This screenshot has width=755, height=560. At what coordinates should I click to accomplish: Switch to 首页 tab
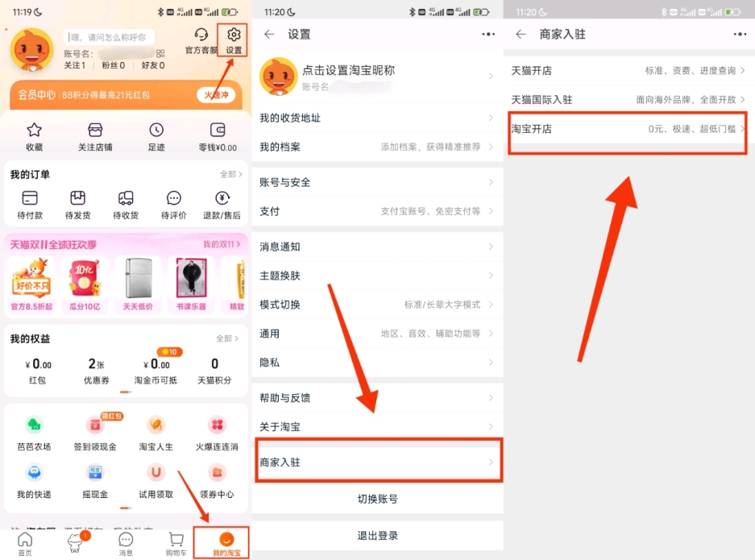click(x=25, y=544)
